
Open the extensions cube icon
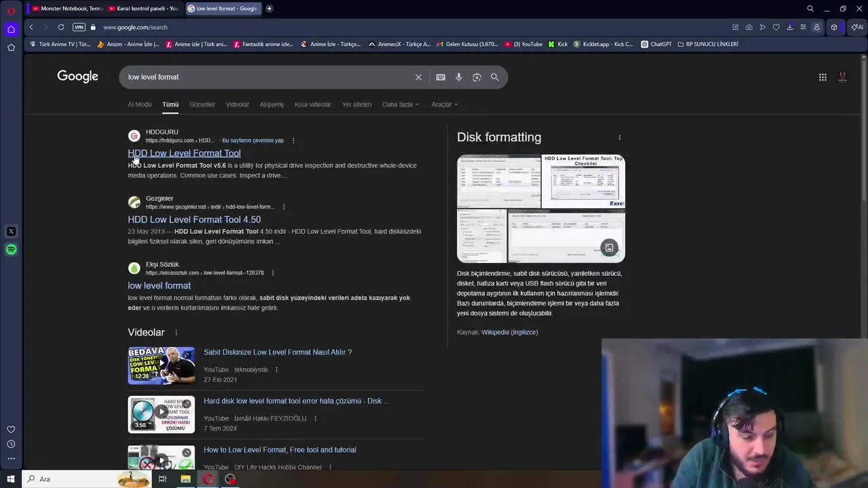pos(834,27)
